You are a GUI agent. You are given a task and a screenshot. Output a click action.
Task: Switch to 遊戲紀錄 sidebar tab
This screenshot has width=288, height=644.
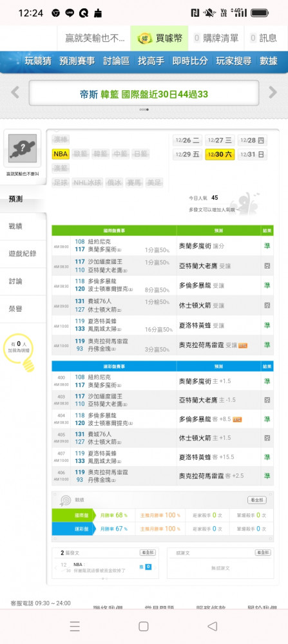[23, 254]
